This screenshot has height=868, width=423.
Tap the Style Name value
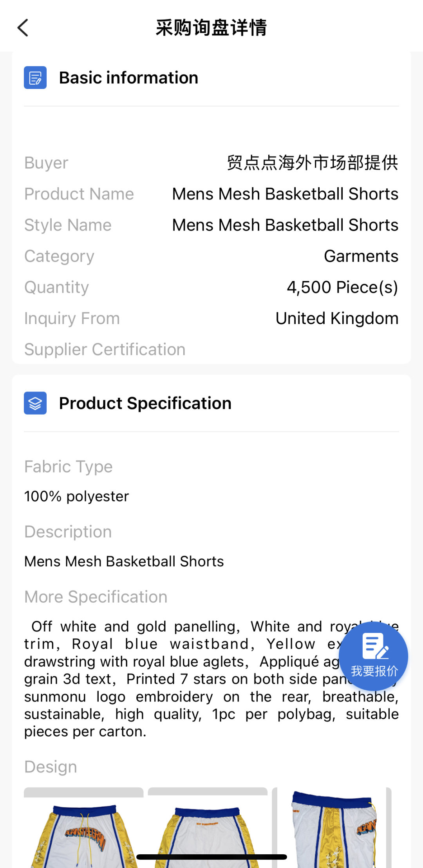[x=285, y=225]
